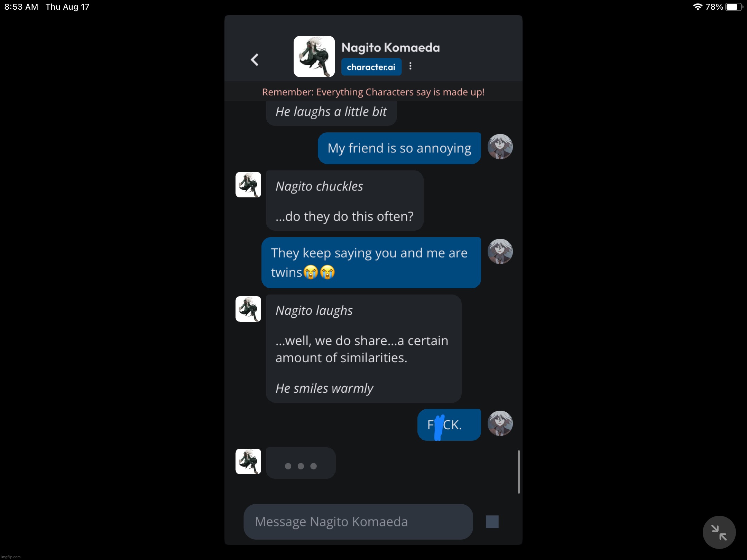The width and height of the screenshot is (747, 560).
Task: Select the 'My friend is so annoying' bubble
Action: [399, 148]
